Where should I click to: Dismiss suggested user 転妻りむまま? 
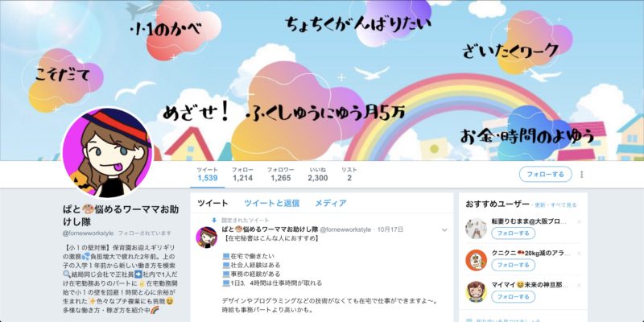point(579,222)
